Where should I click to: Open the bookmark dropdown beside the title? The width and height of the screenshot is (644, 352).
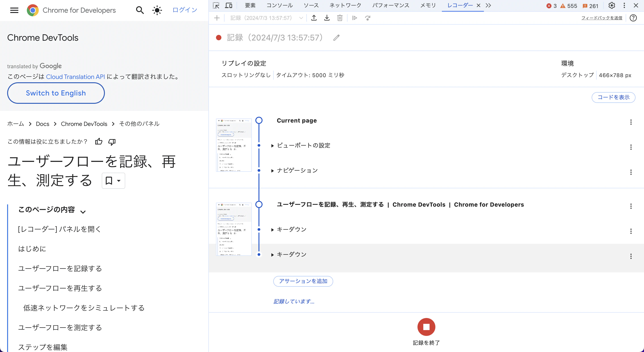(x=113, y=180)
